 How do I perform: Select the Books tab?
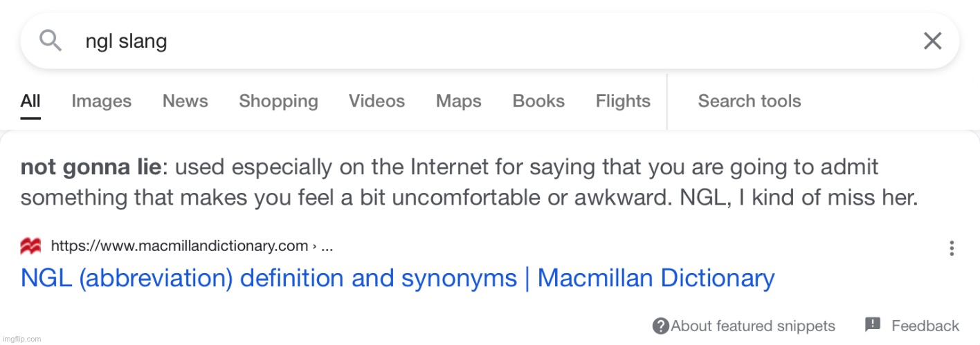[538, 101]
